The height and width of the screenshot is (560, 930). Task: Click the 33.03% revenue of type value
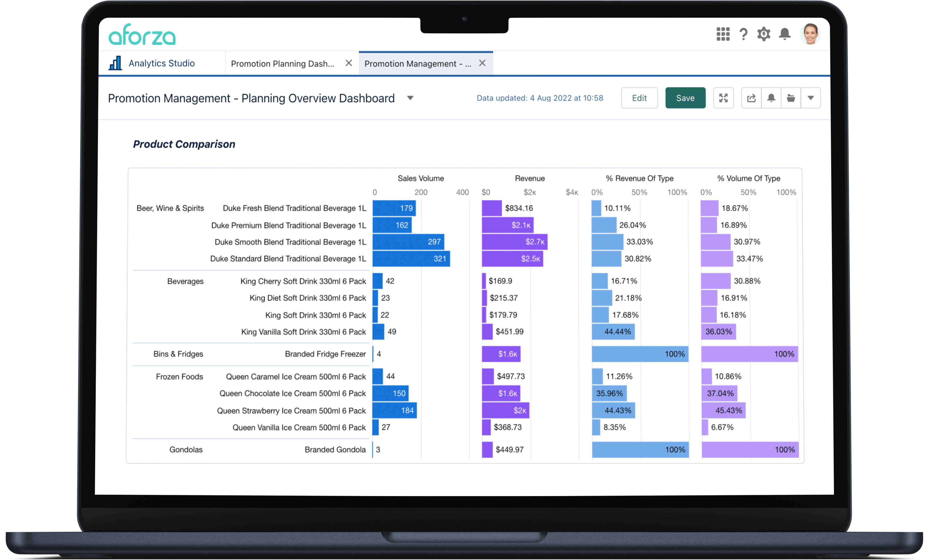[639, 241]
